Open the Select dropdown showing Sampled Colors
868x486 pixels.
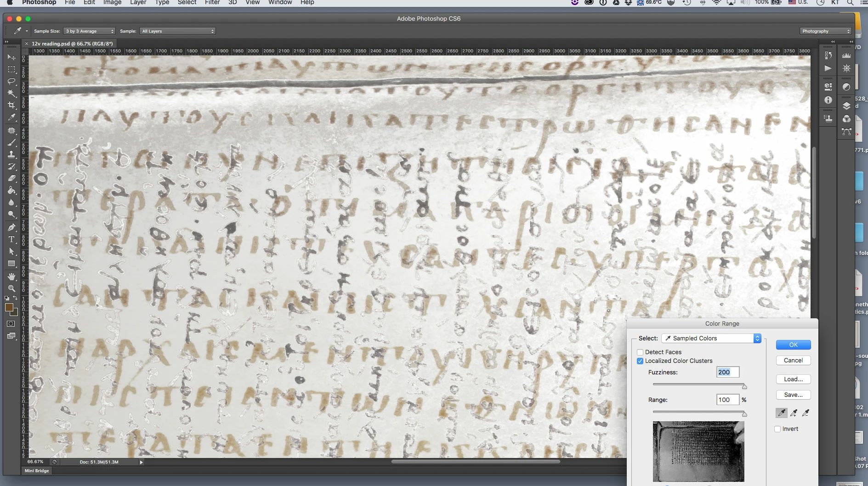click(711, 339)
